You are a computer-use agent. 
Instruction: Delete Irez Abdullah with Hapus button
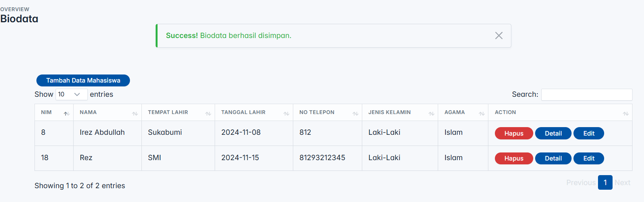point(514,133)
